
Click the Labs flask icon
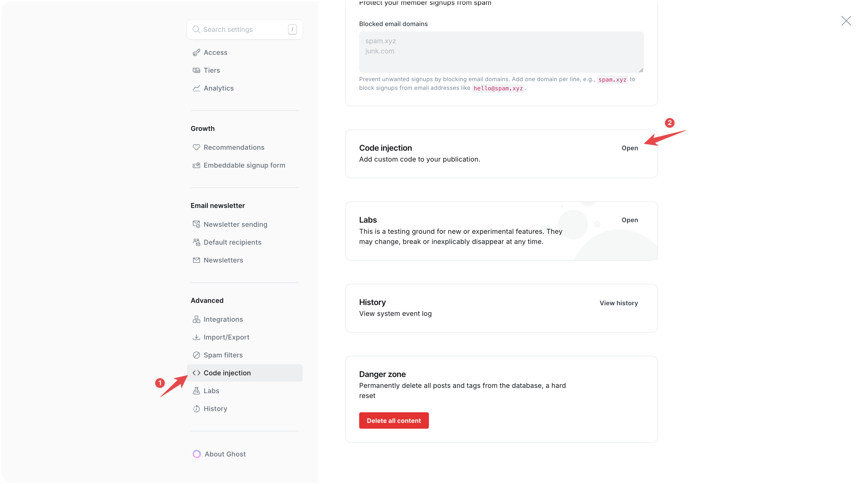[x=196, y=391]
